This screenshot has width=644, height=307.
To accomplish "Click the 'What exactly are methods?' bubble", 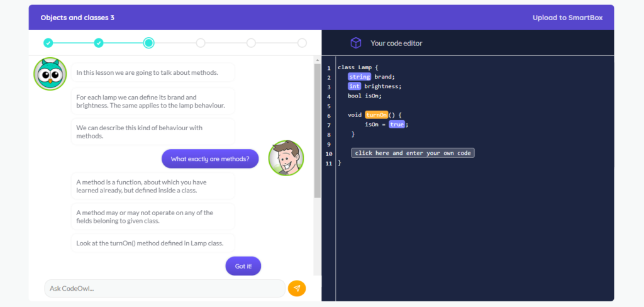I will [x=210, y=159].
